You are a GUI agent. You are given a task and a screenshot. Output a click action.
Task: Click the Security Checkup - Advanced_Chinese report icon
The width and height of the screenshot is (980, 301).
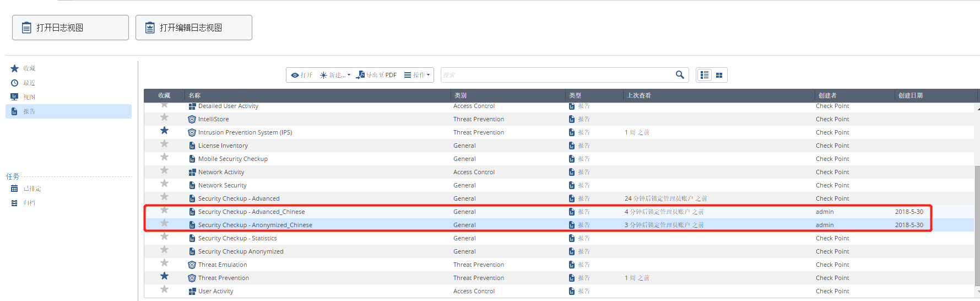(192, 212)
